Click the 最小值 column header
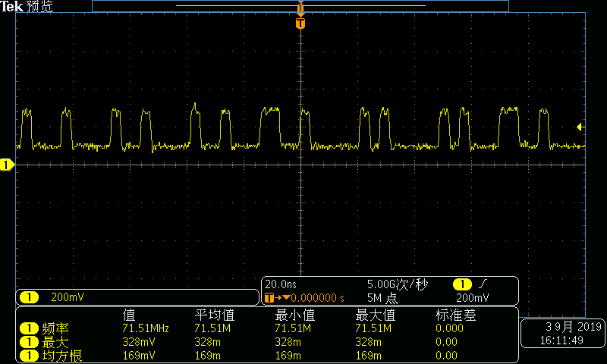This screenshot has height=364, width=607. pyautogui.click(x=294, y=315)
